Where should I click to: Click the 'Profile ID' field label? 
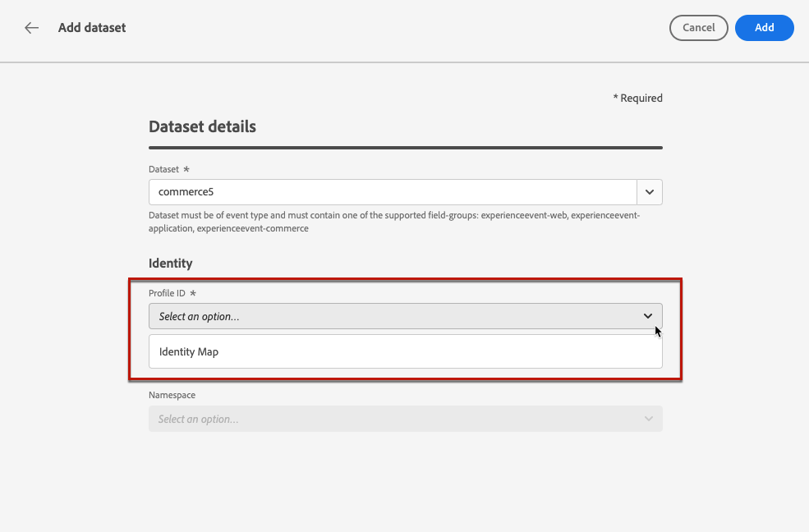(x=167, y=293)
